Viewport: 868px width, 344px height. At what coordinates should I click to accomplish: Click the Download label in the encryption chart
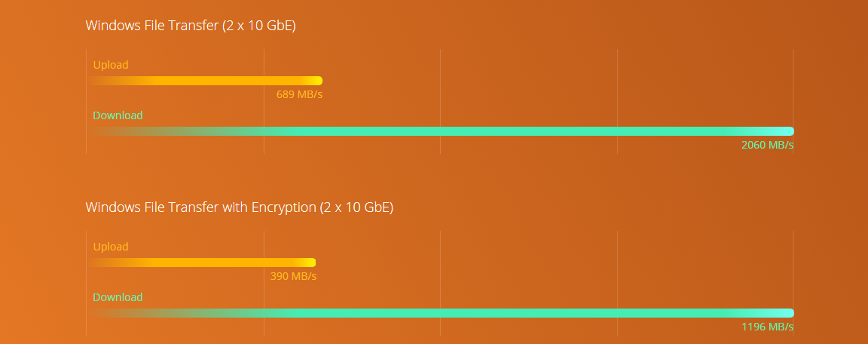click(118, 297)
